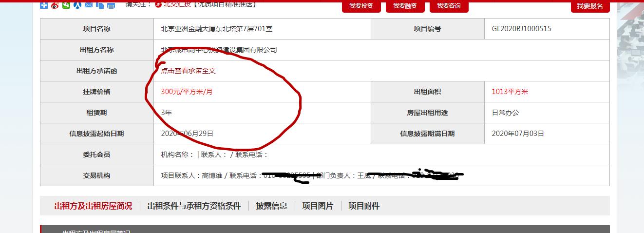Click the 房屋出租用途 label cell

pyautogui.click(x=428, y=113)
